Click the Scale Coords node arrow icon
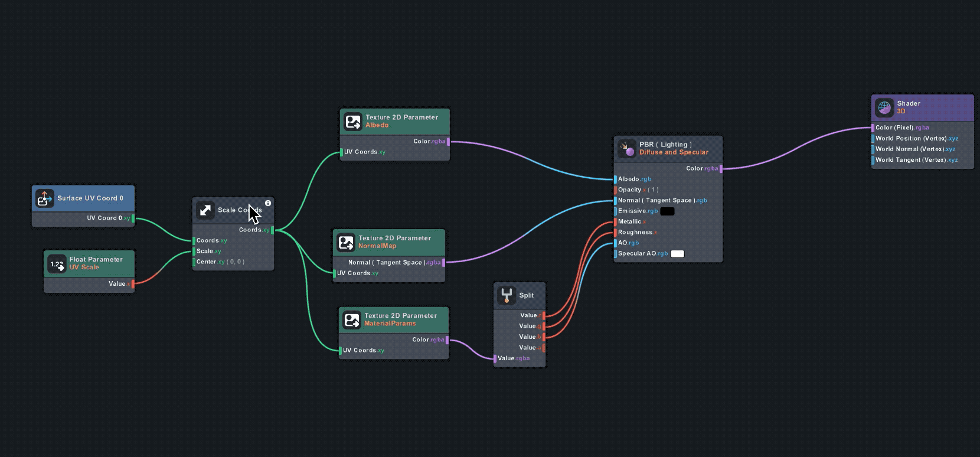The image size is (980, 457). [205, 210]
